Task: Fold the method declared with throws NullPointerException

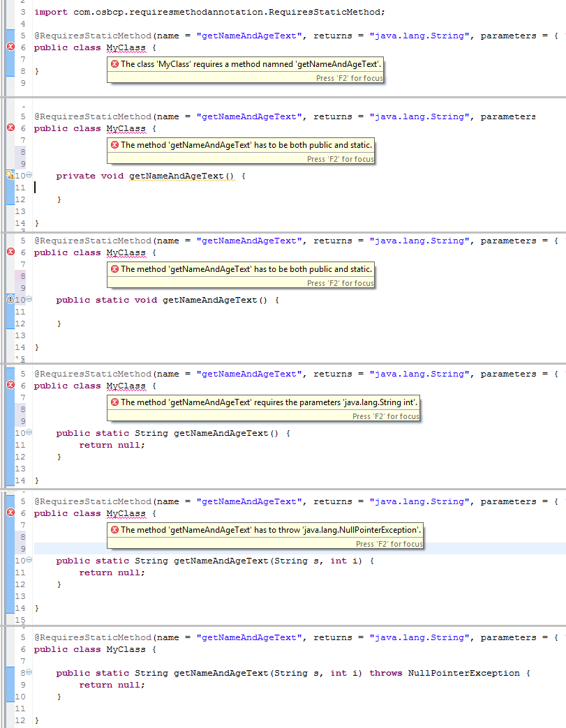Action: pos(29,673)
